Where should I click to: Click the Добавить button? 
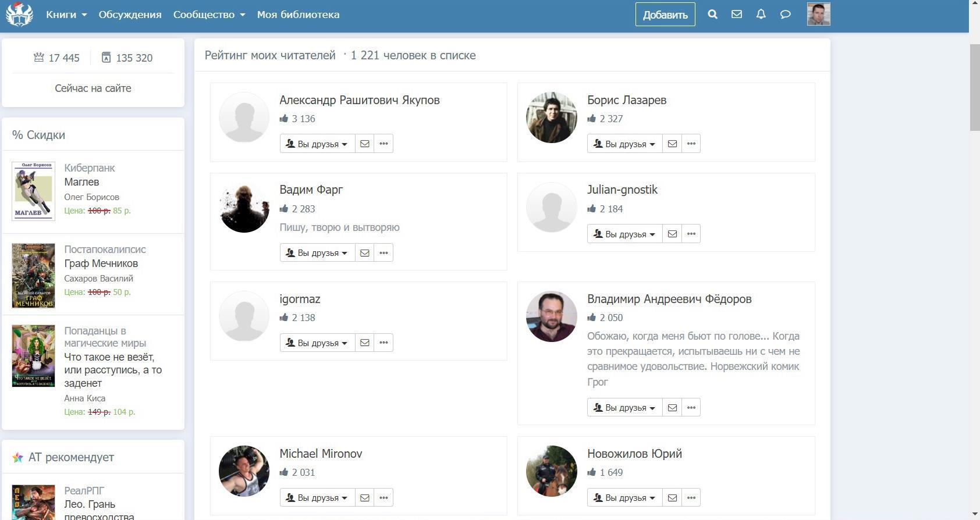[665, 15]
